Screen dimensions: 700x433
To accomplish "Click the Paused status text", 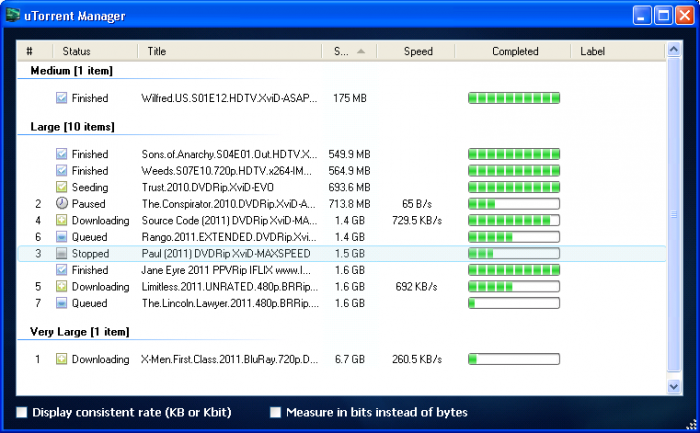I will (88, 204).
